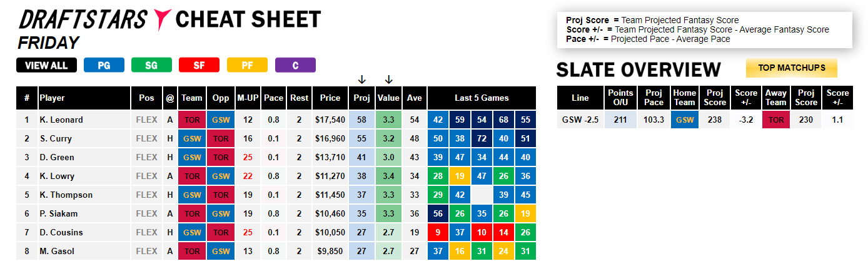Filter players by PF position
Image resolution: width=868 pixels, height=261 pixels.
247,65
